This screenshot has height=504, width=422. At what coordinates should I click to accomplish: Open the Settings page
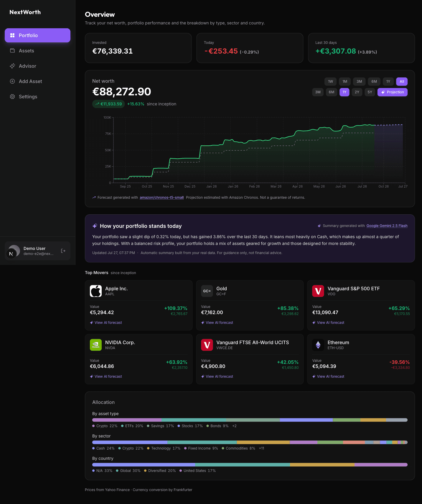coord(37,97)
